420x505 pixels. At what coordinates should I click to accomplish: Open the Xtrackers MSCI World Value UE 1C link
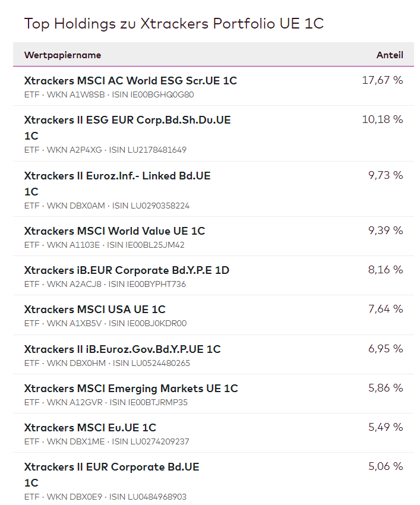click(115, 231)
